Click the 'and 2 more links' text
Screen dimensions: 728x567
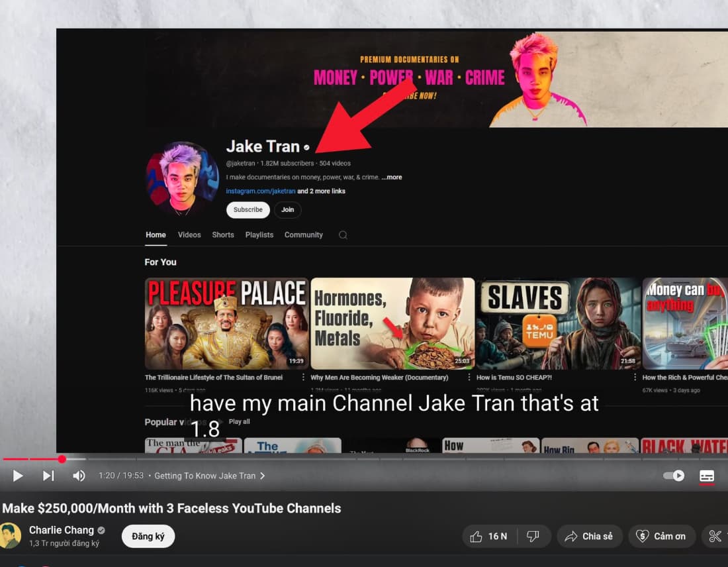(321, 191)
